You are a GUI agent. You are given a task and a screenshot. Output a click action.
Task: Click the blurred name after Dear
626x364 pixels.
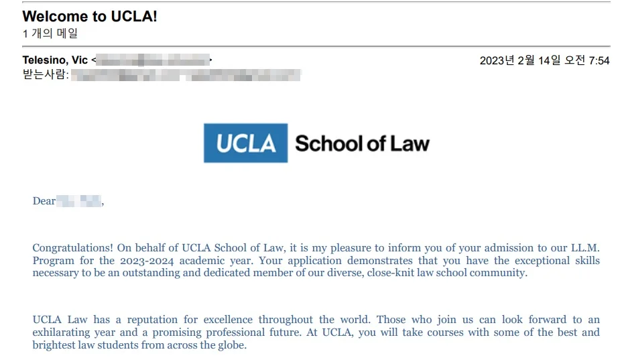78,200
